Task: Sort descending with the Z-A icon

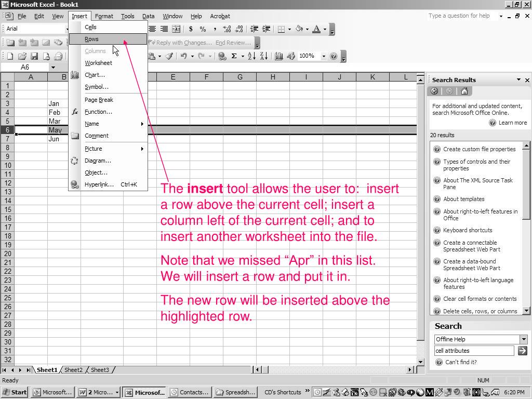Action: coord(263,56)
